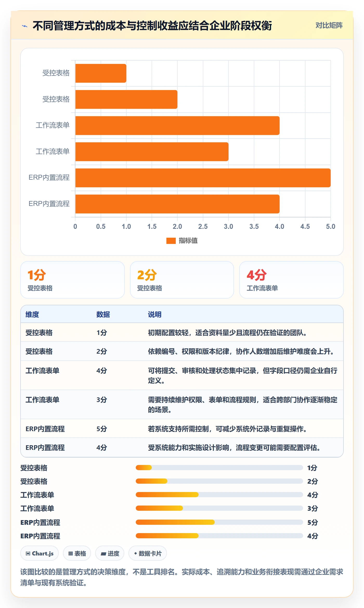This screenshot has height=608, width=364.
Task: Click the footnote starting 该图比较的是管理方式
Action: [x=182, y=577]
